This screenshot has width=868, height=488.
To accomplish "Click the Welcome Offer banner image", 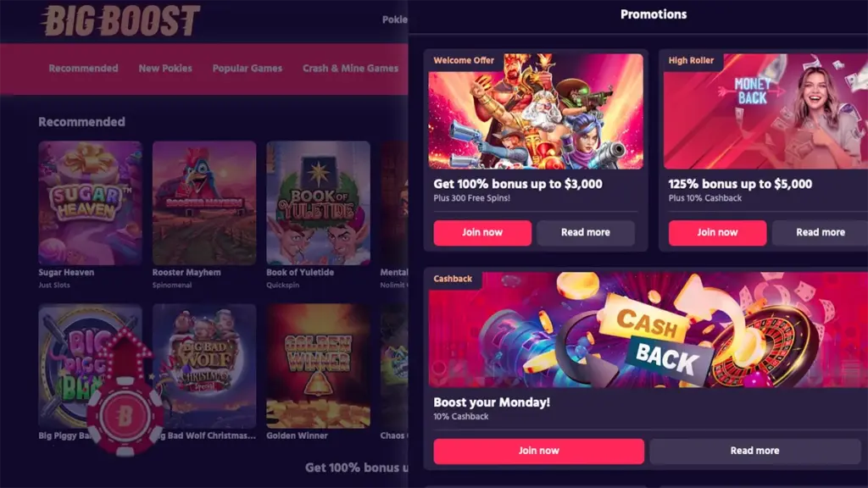I will (x=536, y=111).
